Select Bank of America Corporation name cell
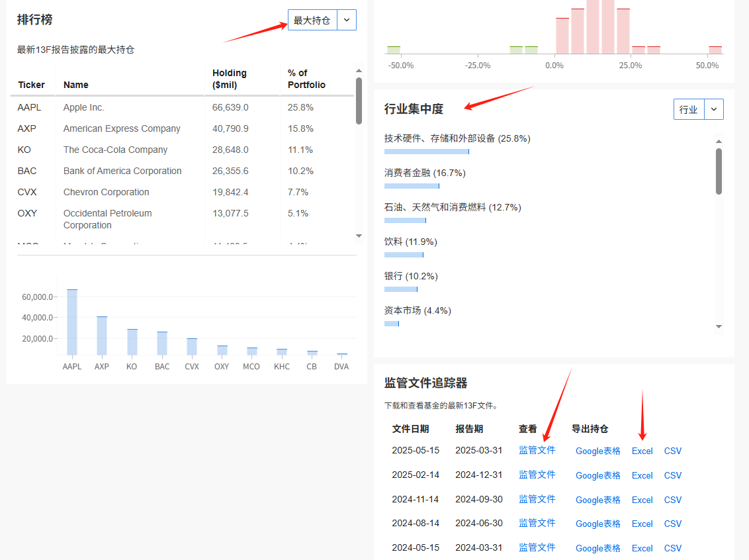The image size is (749, 560). tap(122, 171)
